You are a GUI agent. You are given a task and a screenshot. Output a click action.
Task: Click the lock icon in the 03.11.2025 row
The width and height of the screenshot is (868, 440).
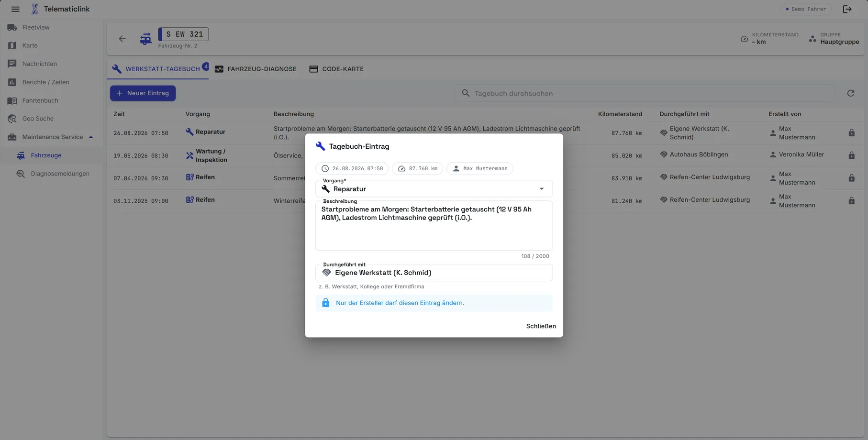coord(852,201)
